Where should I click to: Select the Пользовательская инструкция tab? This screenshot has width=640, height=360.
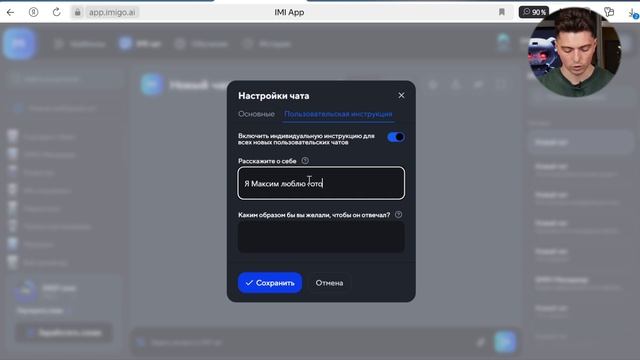(x=338, y=114)
